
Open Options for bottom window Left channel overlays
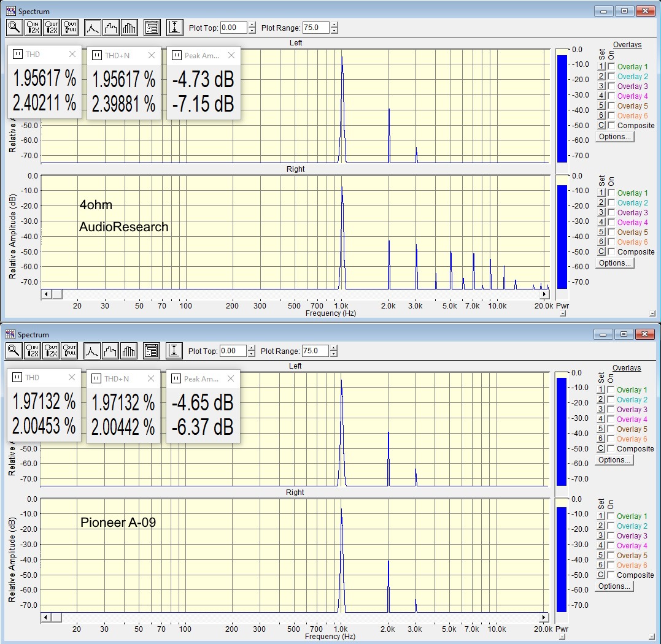[614, 460]
